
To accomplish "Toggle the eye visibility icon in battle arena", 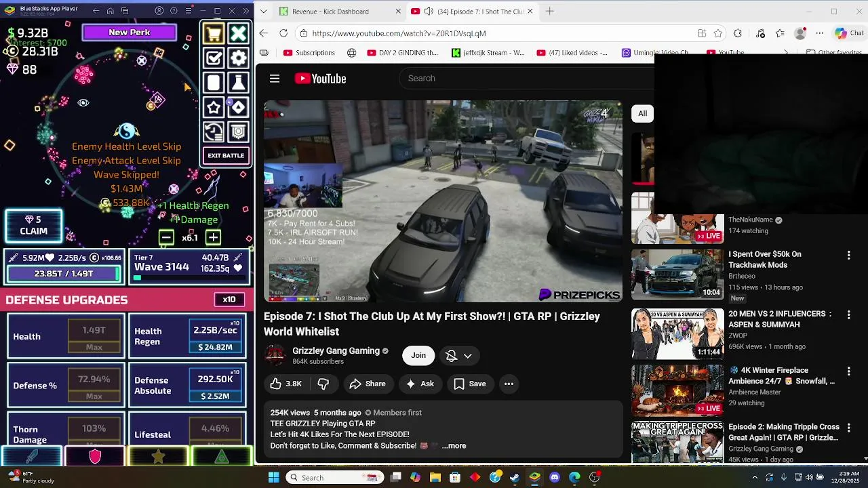I will click(83, 102).
